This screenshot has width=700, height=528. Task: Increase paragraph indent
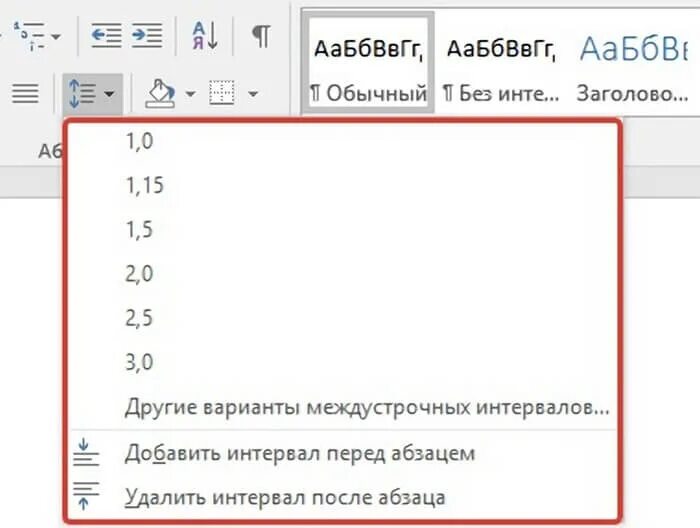pyautogui.click(x=147, y=35)
